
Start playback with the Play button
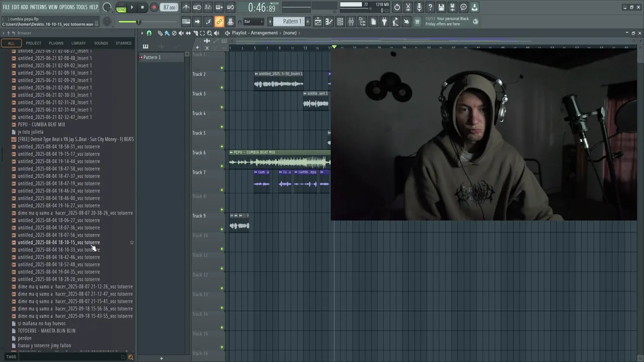[x=132, y=7]
